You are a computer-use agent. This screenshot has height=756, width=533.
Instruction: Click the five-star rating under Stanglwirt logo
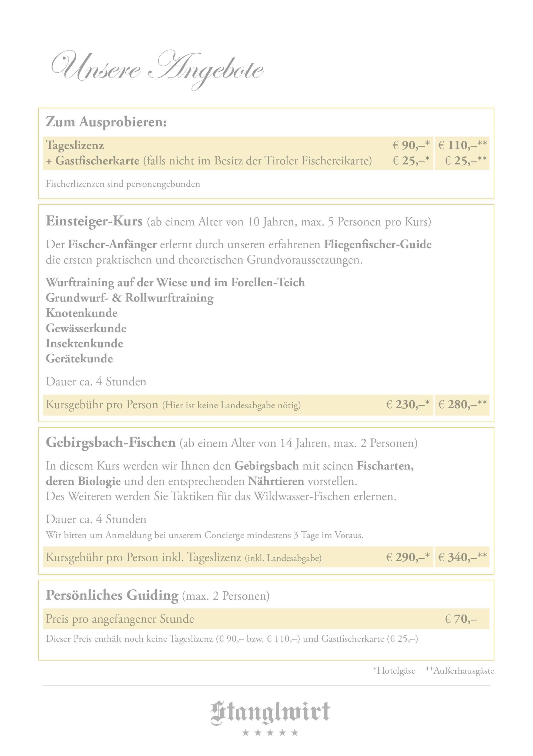(x=270, y=733)
